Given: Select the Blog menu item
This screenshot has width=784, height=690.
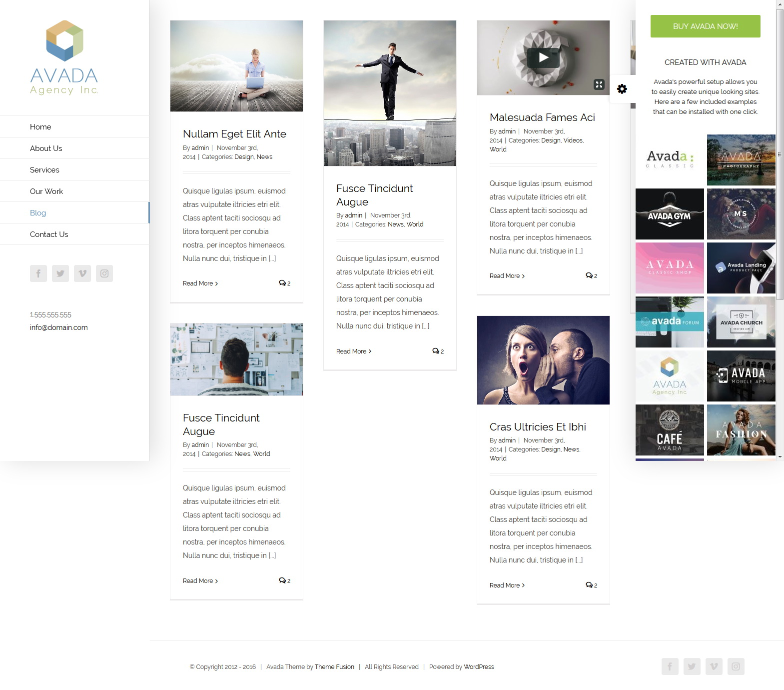Looking at the screenshot, I should [x=74, y=212].
